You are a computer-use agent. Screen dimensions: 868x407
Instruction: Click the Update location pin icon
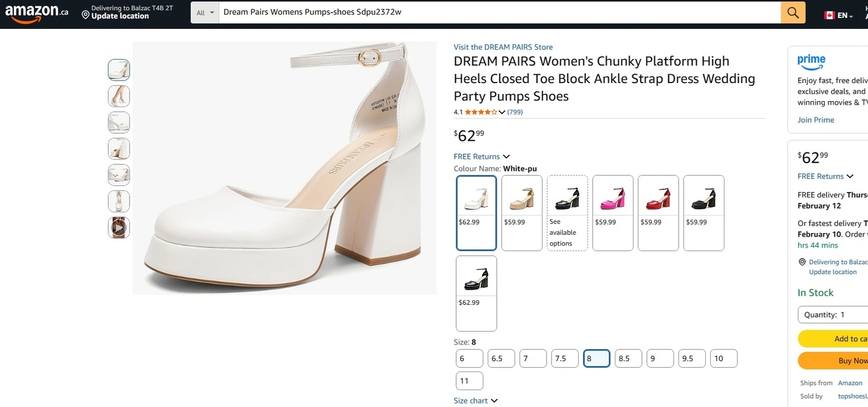pyautogui.click(x=86, y=15)
